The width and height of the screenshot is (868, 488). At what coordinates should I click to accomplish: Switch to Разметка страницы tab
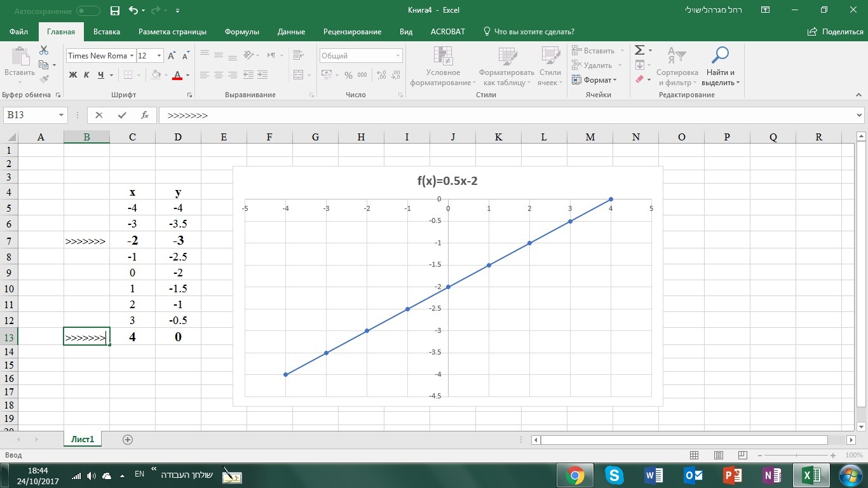coord(172,31)
